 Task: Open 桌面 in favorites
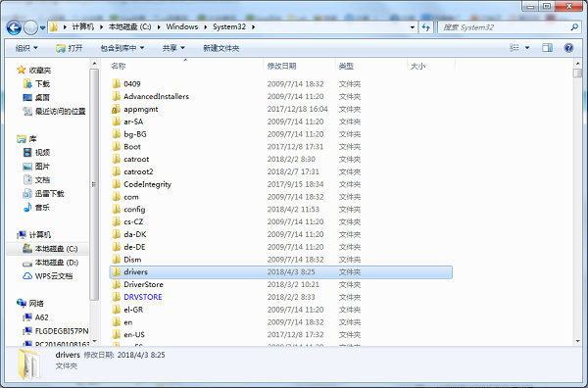[x=36, y=97]
